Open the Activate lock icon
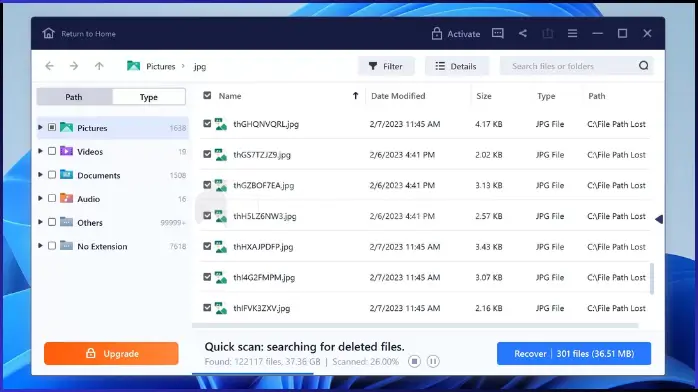Viewport: 698px width, 392px height. click(x=437, y=33)
